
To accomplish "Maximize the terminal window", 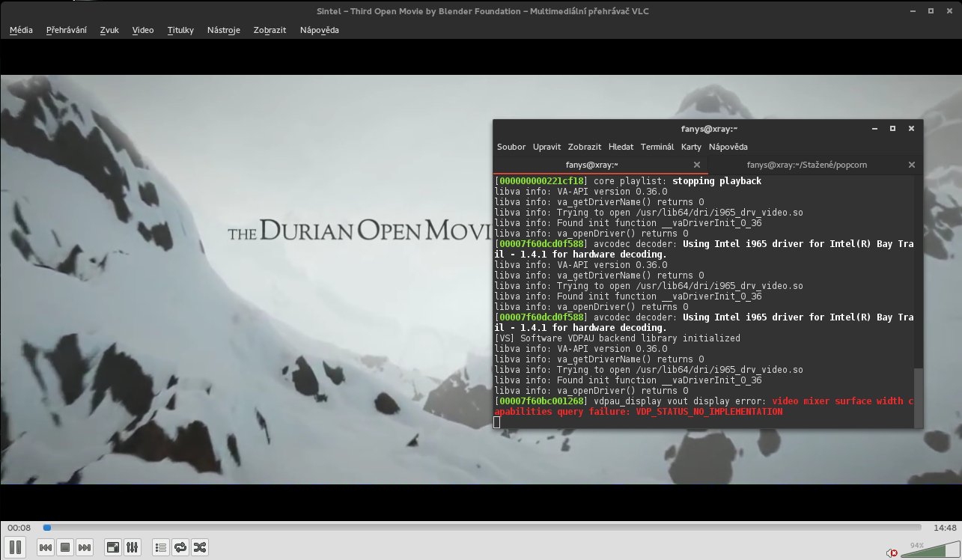I will coord(892,129).
